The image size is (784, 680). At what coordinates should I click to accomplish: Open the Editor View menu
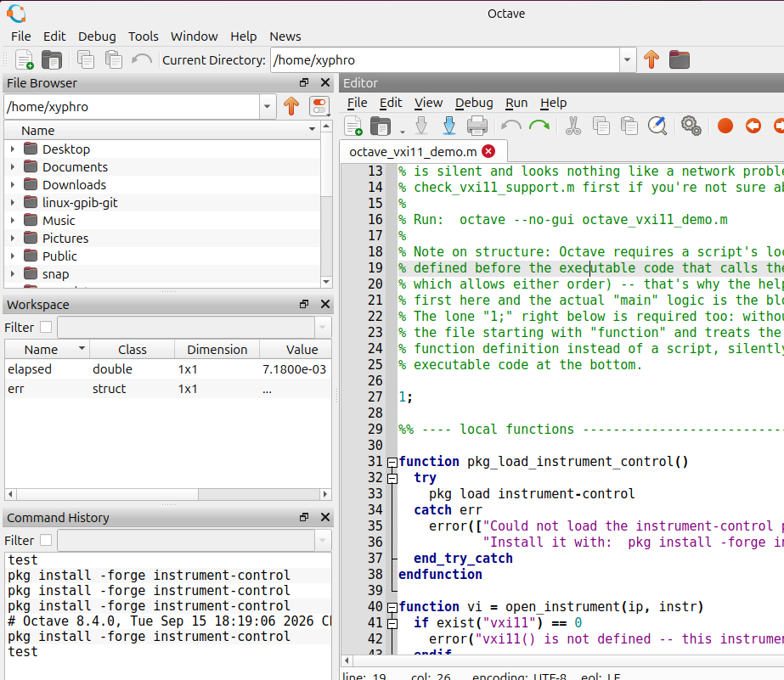click(428, 103)
